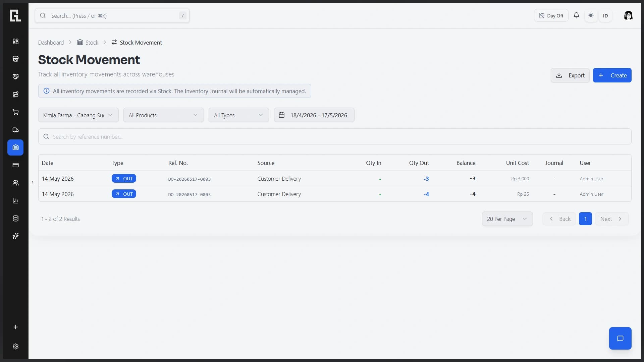Focus the global search field
The image size is (644, 362).
coord(112,15)
